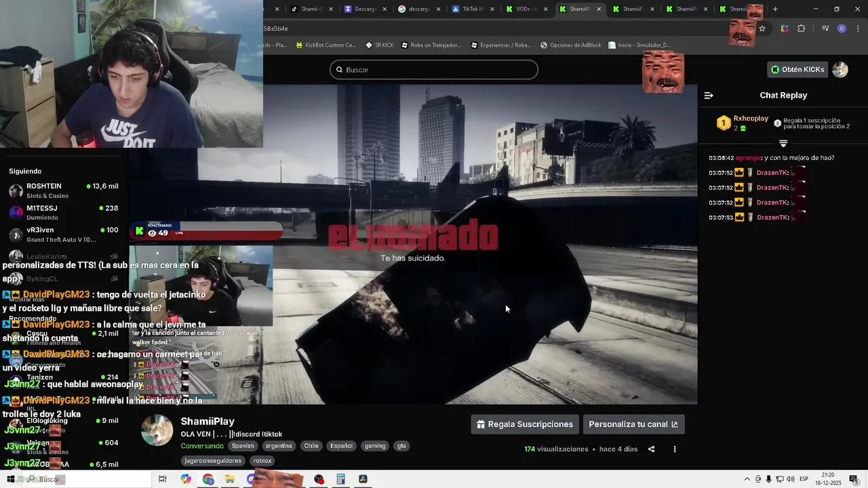Click the ESP language indicator

pyautogui.click(x=804, y=479)
